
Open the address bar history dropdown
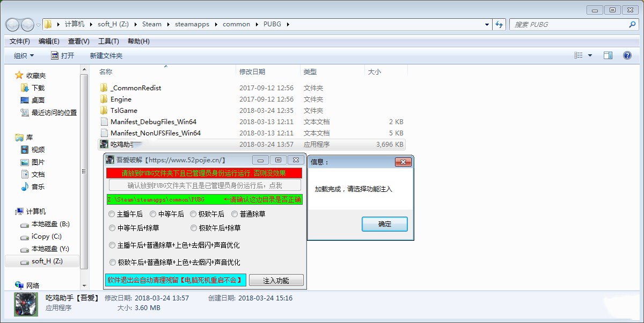point(487,24)
